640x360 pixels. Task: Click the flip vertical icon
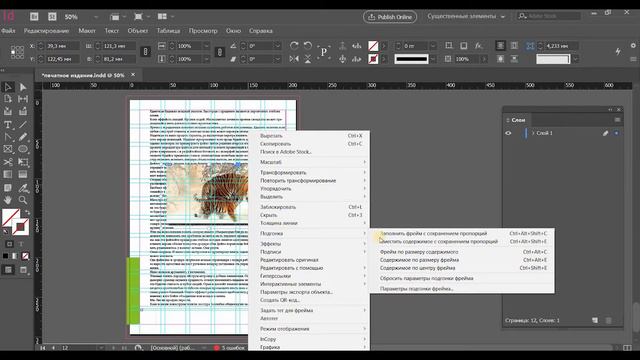(308, 59)
